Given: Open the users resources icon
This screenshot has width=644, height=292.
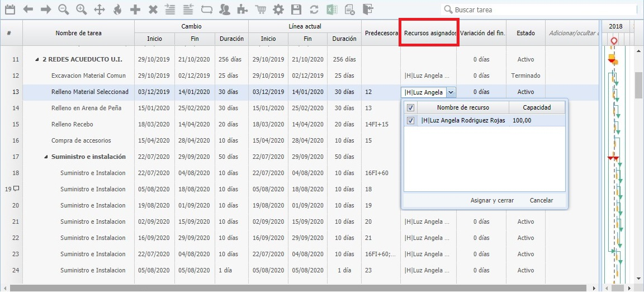Looking at the screenshot, I should pyautogui.click(x=225, y=10).
